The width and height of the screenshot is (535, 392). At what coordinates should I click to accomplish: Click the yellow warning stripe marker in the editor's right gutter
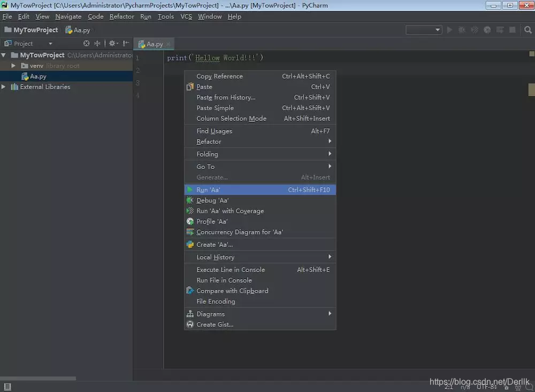click(x=531, y=90)
